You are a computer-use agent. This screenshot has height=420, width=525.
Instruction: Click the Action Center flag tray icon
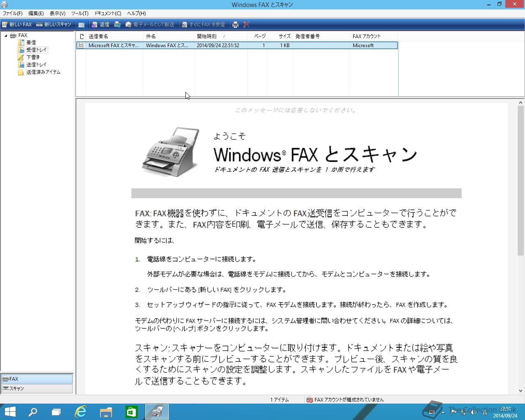pyautogui.click(x=454, y=412)
